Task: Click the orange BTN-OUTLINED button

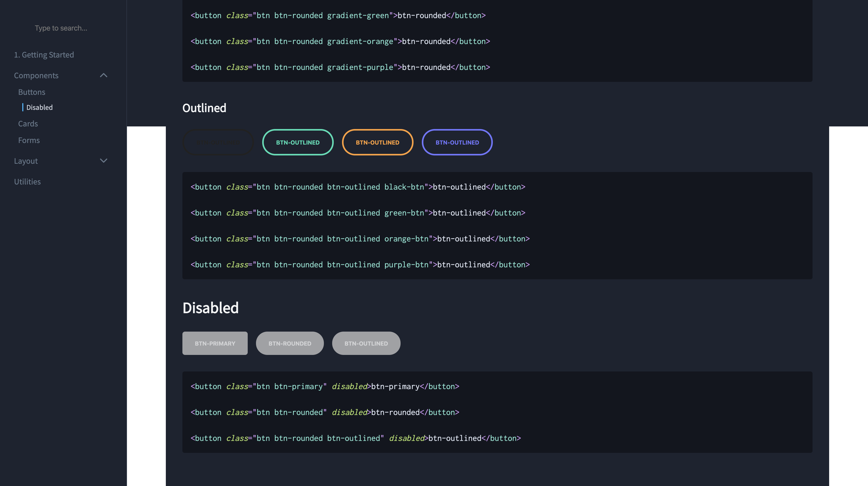Action: tap(378, 142)
